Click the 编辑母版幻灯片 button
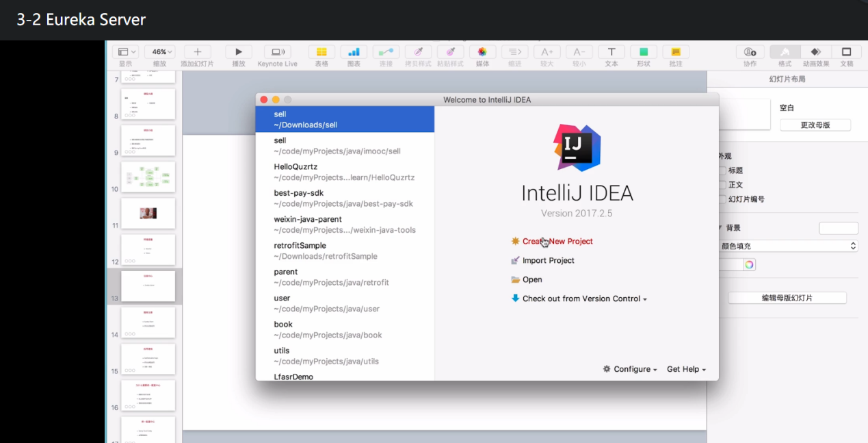The image size is (868, 443). tap(787, 298)
